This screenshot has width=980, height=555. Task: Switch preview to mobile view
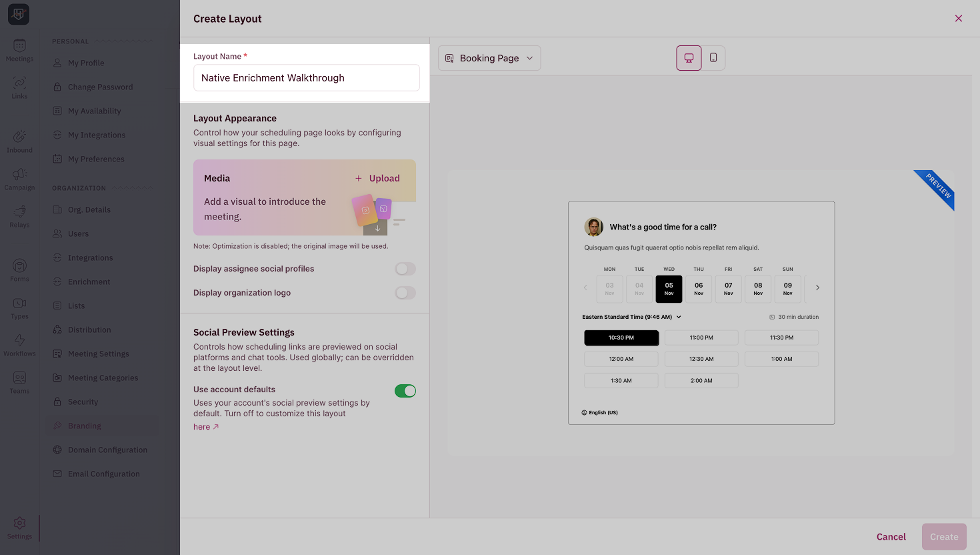(x=713, y=58)
